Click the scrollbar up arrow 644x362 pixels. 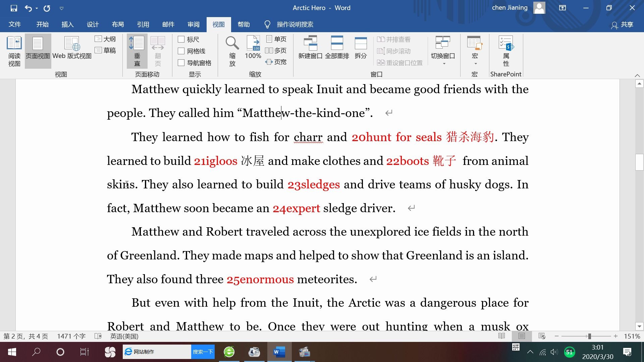pos(639,84)
